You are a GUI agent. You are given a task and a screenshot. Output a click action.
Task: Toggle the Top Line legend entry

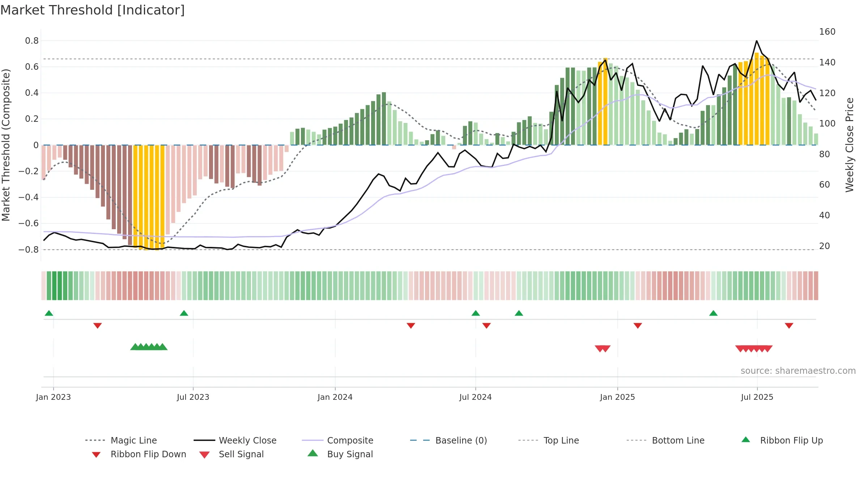pos(549,440)
